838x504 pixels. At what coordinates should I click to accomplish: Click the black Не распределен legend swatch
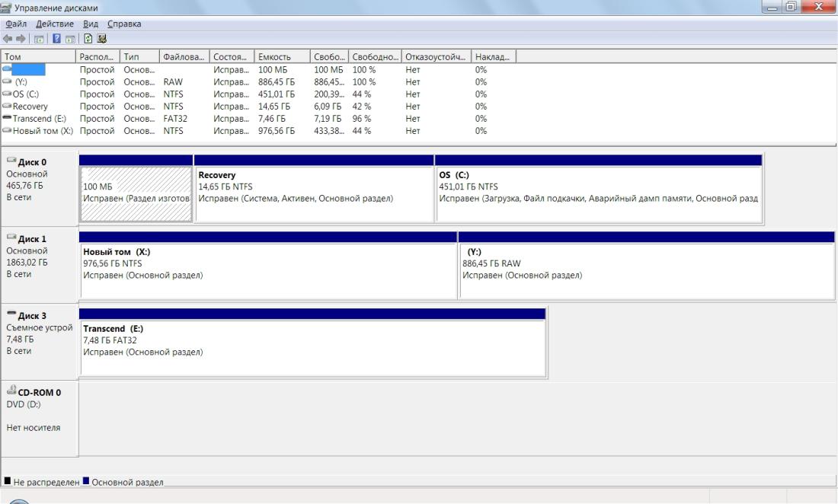pyautogui.click(x=8, y=480)
